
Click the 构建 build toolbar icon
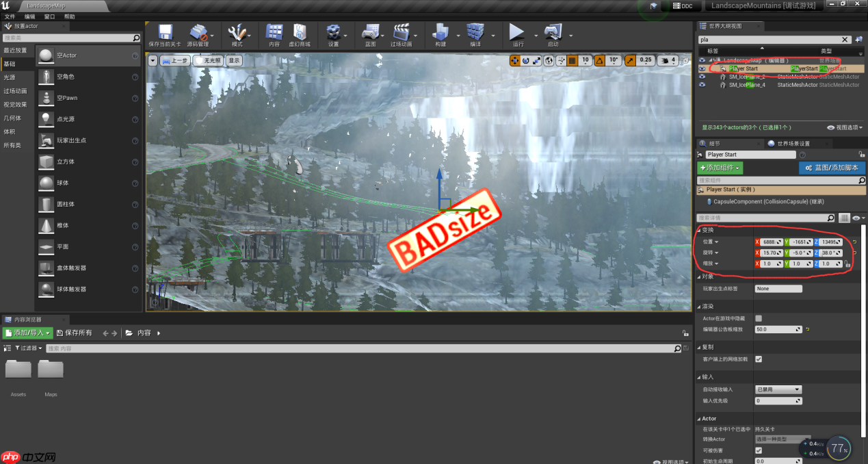[440, 32]
